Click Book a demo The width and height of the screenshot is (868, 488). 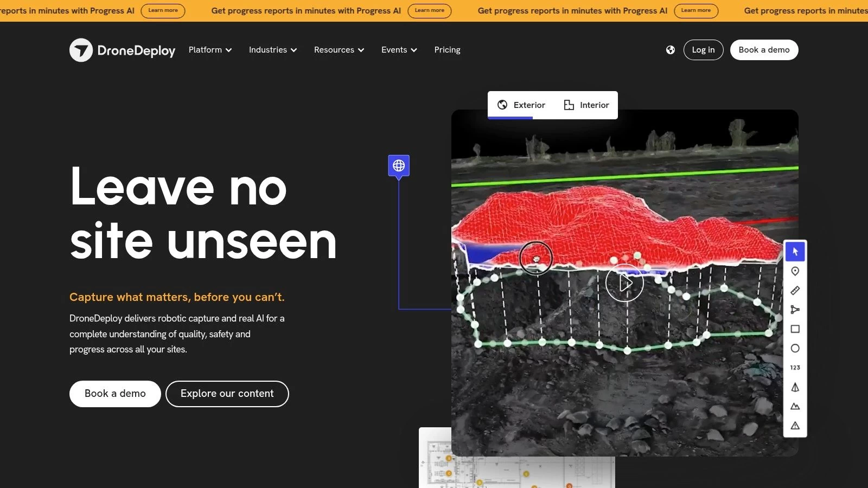coord(764,49)
